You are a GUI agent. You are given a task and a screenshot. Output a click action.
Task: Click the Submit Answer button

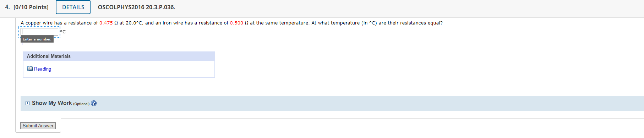pos(38,126)
